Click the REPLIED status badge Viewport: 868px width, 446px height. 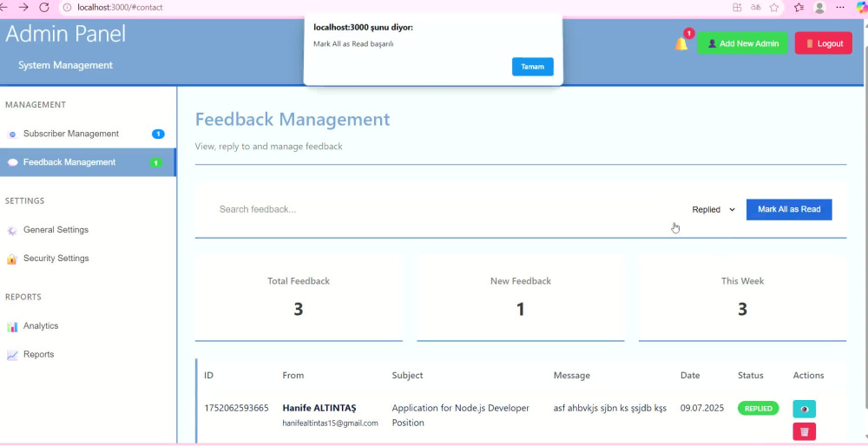758,409
